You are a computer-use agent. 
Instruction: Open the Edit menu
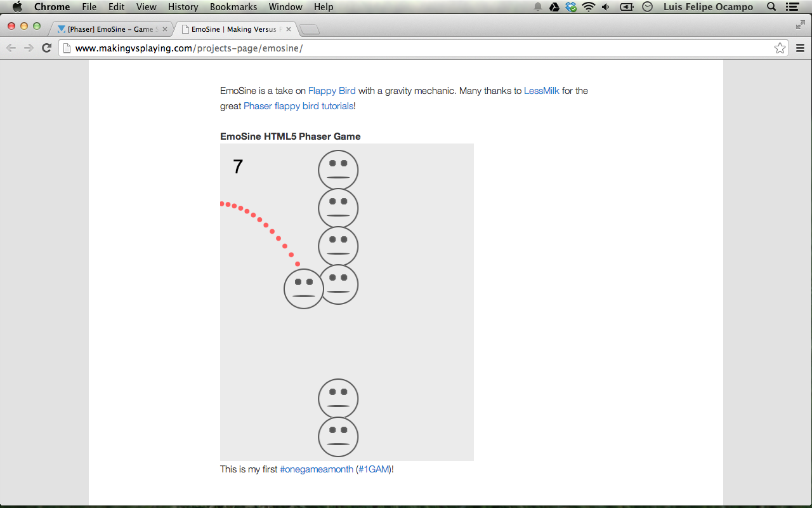click(116, 7)
